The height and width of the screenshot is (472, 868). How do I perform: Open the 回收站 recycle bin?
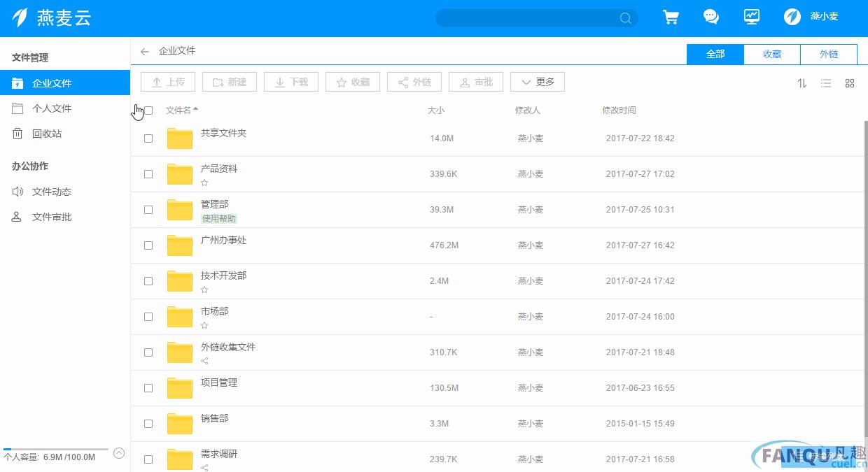point(47,134)
